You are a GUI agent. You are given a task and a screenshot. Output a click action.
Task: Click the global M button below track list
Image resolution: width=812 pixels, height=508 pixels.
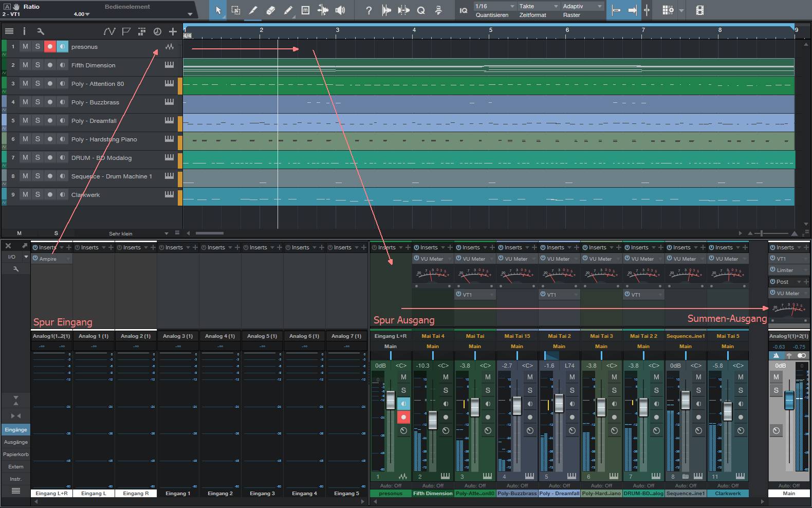20,233
